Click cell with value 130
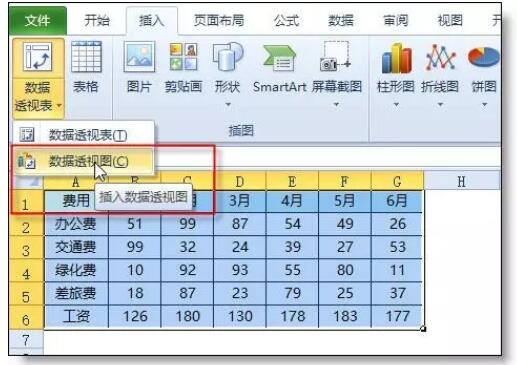Screen dimensions: 517x365 click(x=240, y=316)
